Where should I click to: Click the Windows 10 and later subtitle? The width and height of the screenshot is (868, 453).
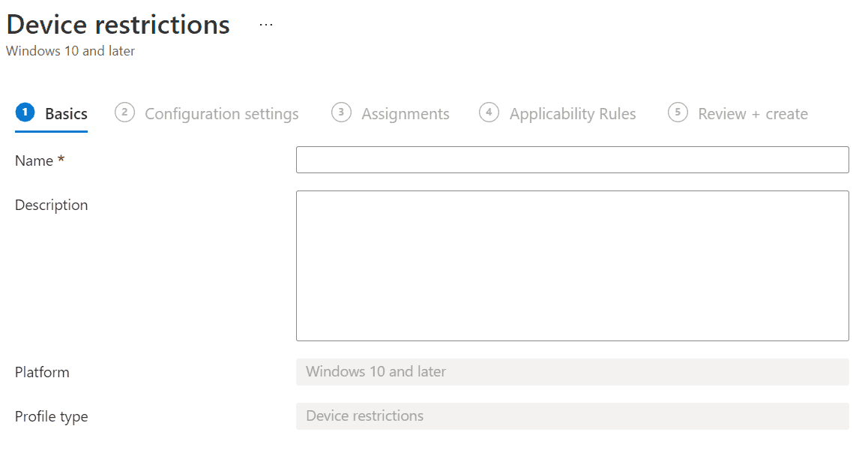pos(70,51)
